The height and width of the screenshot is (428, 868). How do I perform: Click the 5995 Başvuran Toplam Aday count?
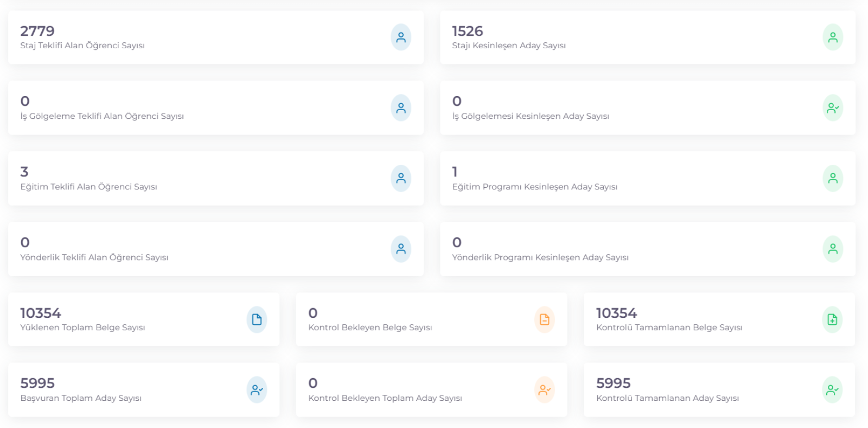[x=37, y=383]
